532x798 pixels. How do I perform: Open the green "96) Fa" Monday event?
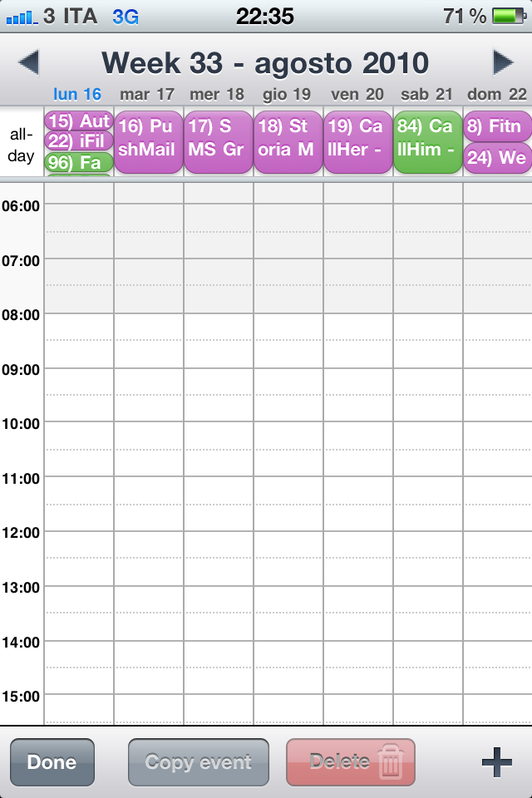click(x=78, y=163)
